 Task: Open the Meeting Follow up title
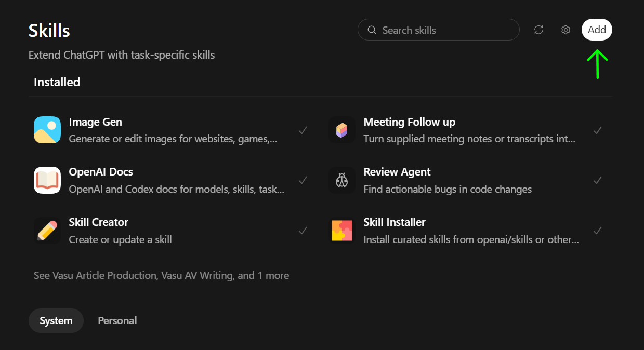pos(410,122)
